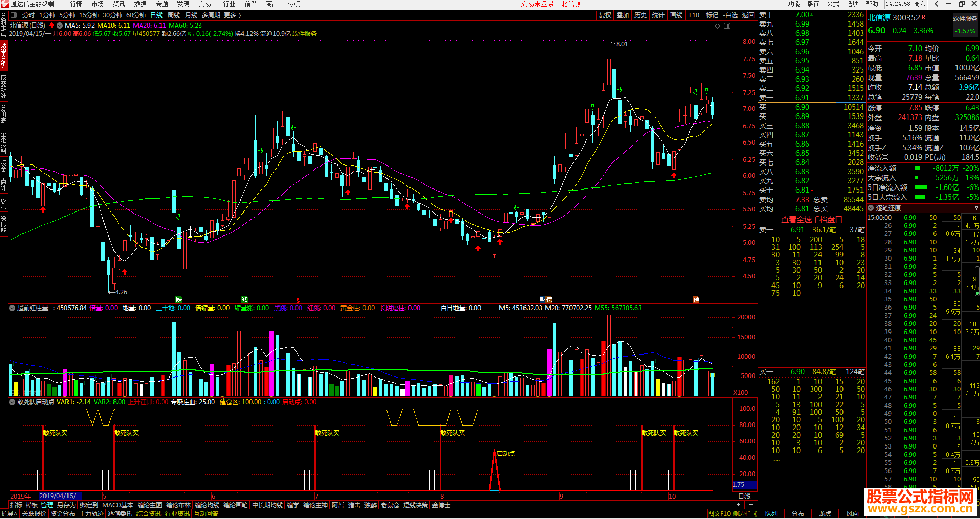Select the 月线 monthly period
Viewport: 980px width, 519px height.
click(191, 15)
